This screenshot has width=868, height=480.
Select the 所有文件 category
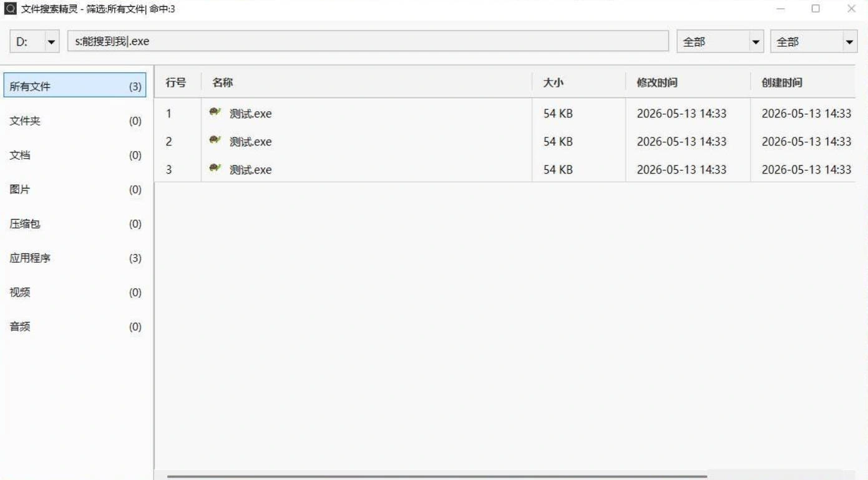pyautogui.click(x=75, y=86)
